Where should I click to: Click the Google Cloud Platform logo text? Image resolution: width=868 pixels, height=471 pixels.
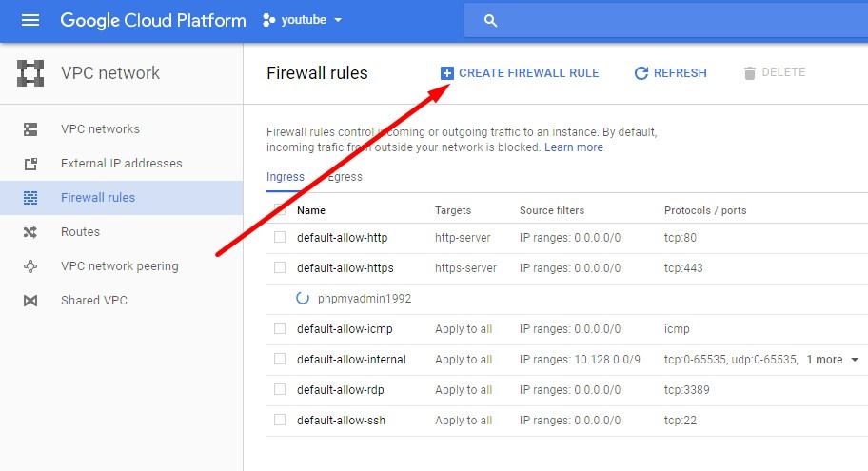153,21
